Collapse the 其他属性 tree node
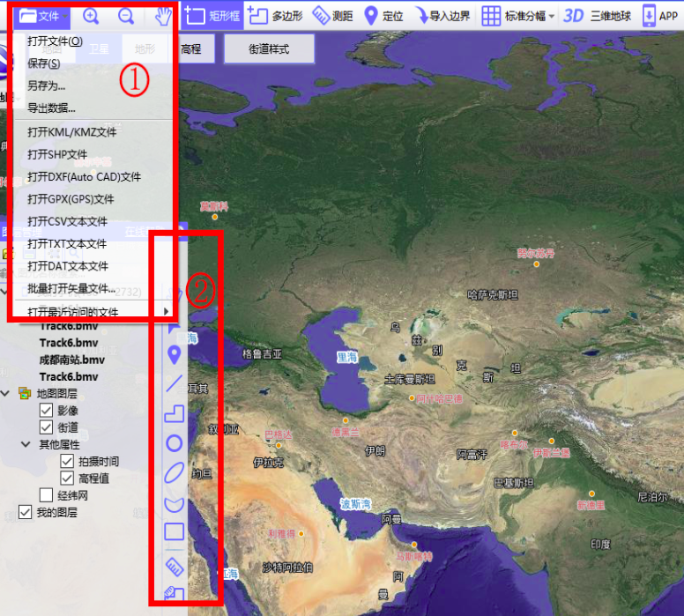Viewport: 684px width, 616px height. point(26,444)
